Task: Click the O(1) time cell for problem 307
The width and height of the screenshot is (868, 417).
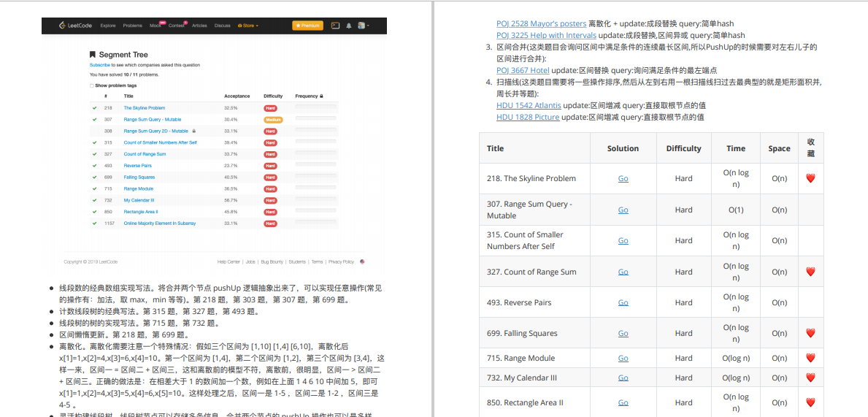Action: pyautogui.click(x=736, y=210)
